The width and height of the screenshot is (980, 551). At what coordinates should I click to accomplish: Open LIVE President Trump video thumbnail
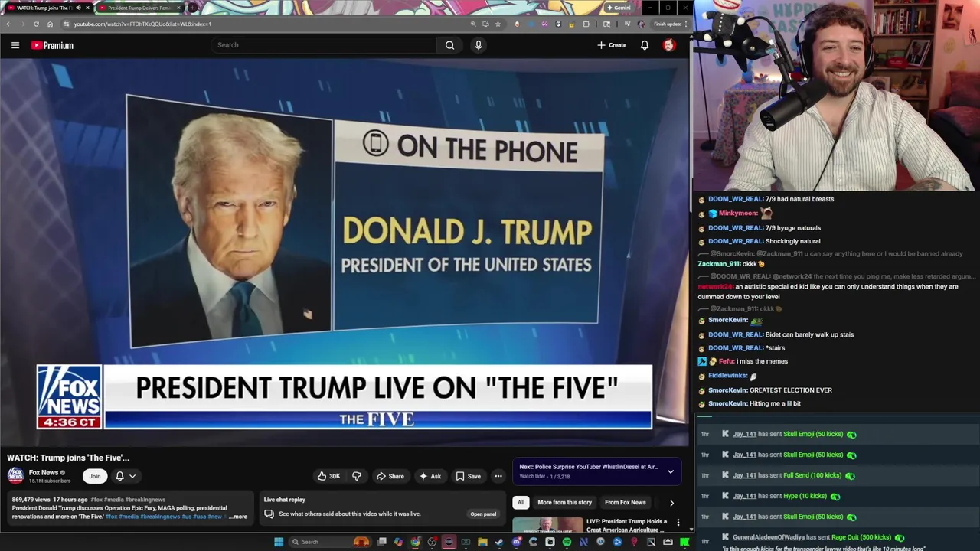(x=547, y=525)
